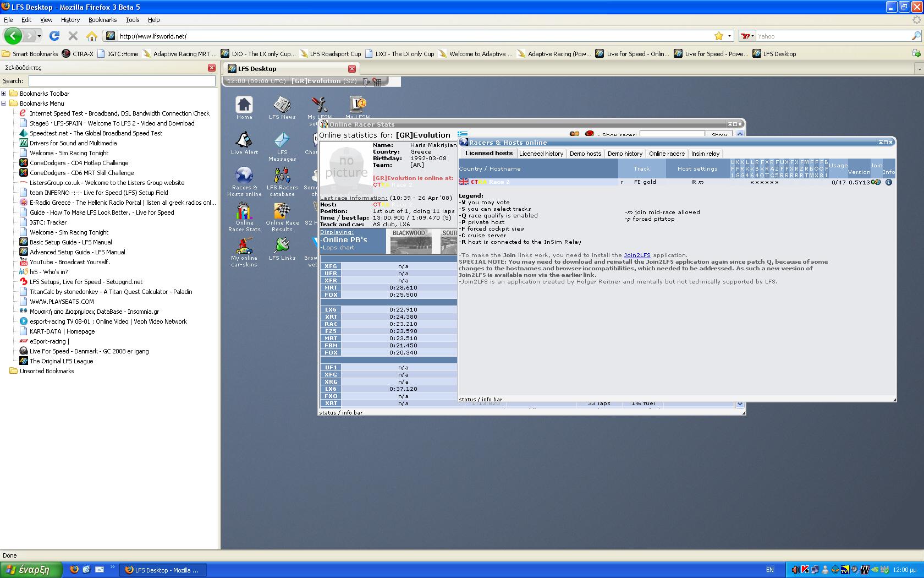The image size is (924, 578).
Task: Open the Yahoo search engine dropdown
Action: point(748,36)
